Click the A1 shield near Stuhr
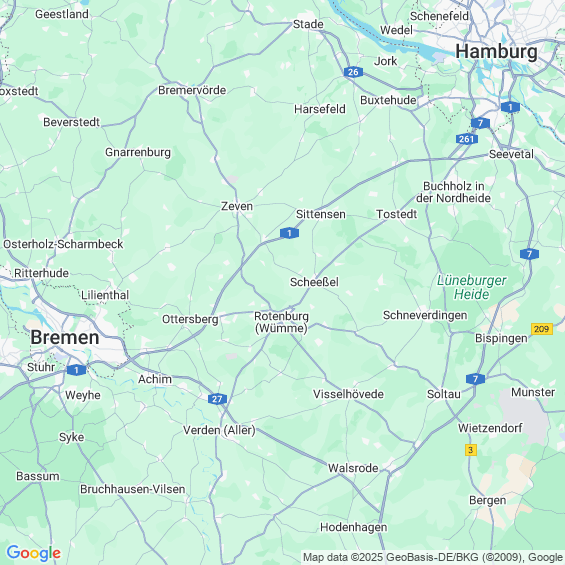 point(76,370)
